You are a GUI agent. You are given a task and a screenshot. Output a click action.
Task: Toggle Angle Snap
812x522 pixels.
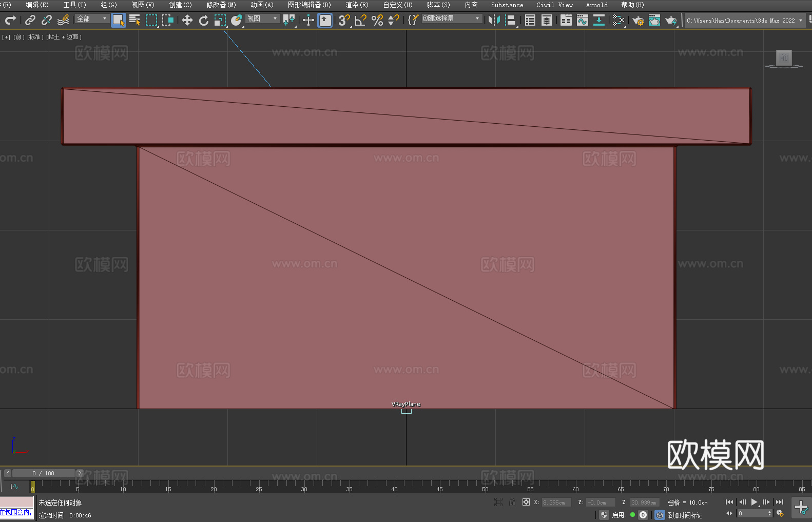tap(361, 20)
